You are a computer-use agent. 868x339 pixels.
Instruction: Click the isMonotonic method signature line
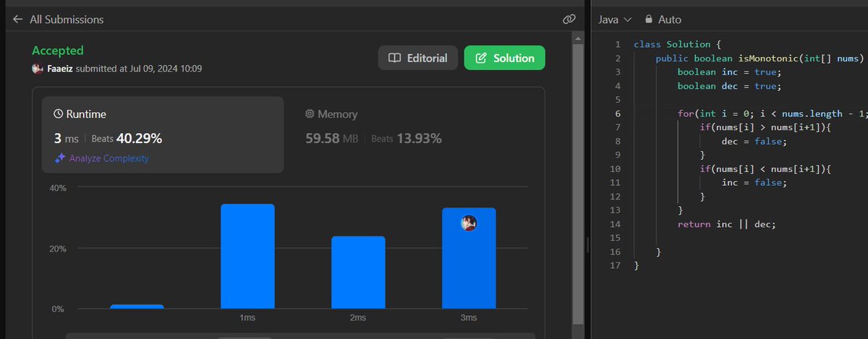[x=759, y=59]
